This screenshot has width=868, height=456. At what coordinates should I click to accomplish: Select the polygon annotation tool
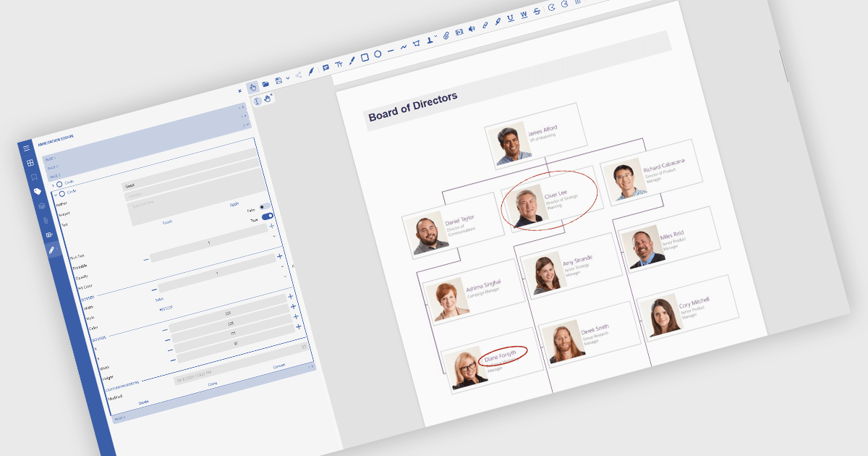[x=417, y=44]
